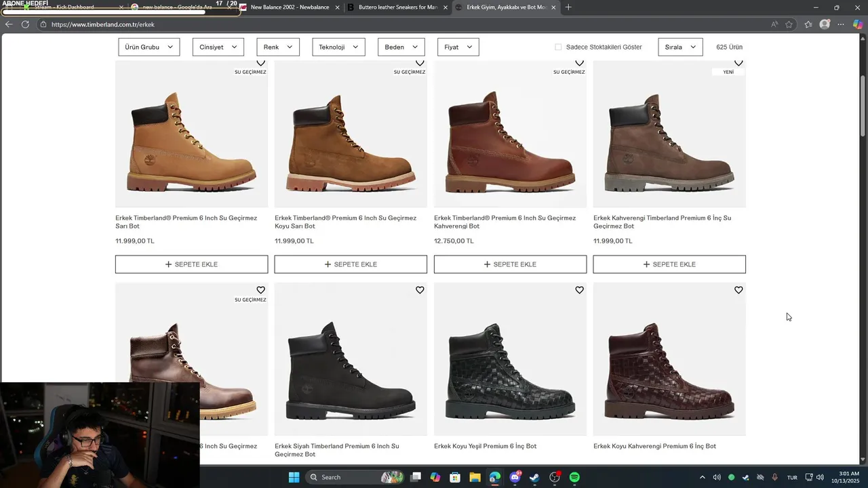Add page to favorites star icon
Viewport: 868px width, 488px height.
click(789, 24)
